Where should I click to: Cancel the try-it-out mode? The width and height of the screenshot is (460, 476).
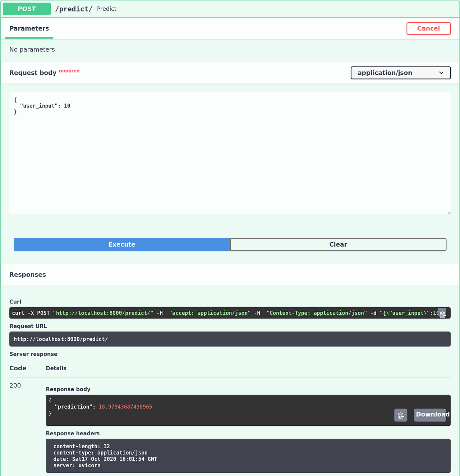pyautogui.click(x=428, y=28)
